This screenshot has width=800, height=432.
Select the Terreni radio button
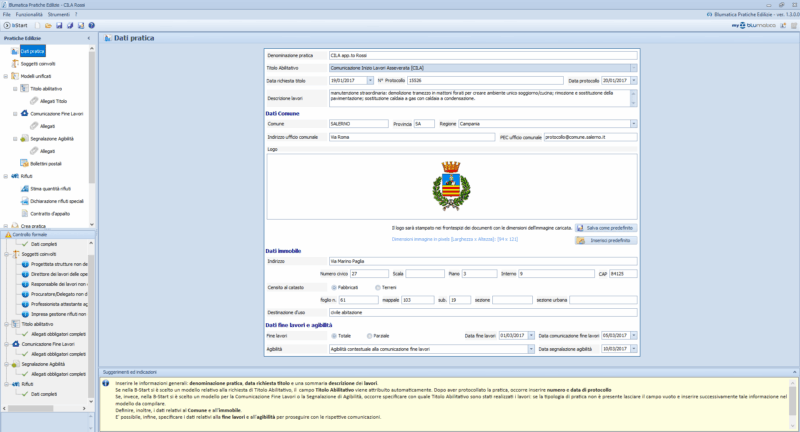[x=375, y=286]
